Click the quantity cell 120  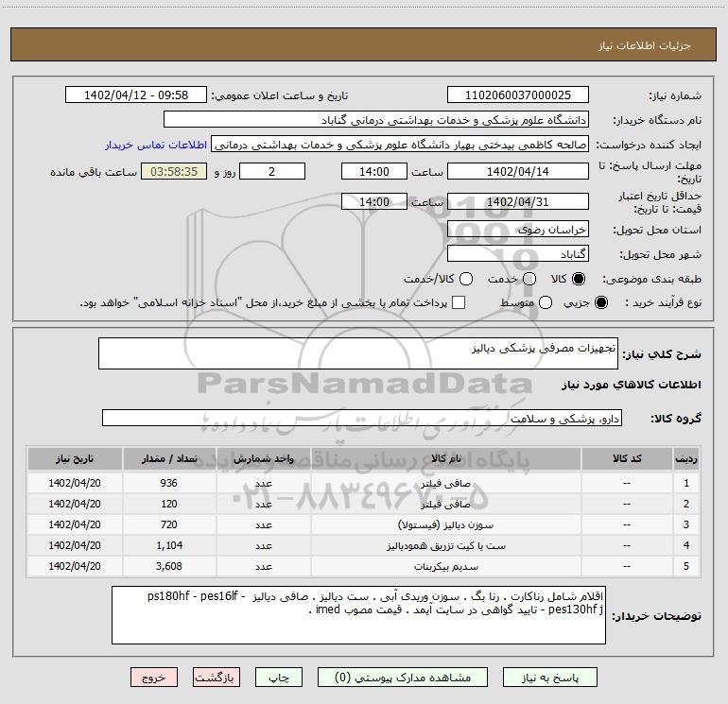[169, 504]
